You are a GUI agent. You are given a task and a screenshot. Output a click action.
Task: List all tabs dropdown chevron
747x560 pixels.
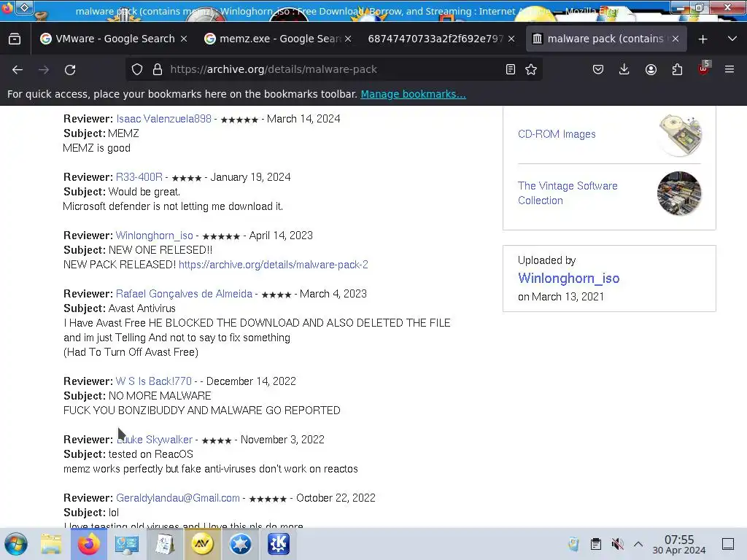pyautogui.click(x=732, y=39)
